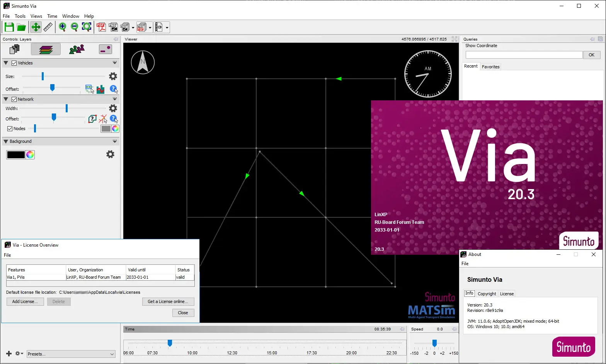
Task: Click the Vehicles chart analysis icon
Action: [x=100, y=89]
